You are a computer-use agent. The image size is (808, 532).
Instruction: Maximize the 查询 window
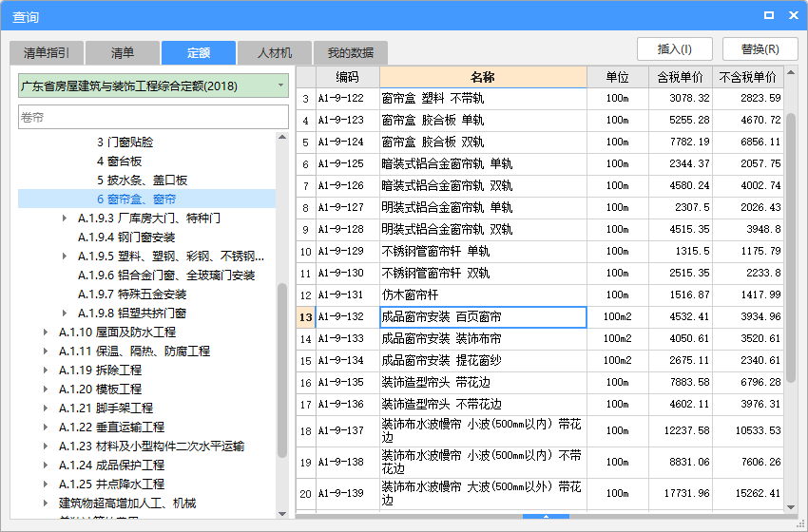click(769, 15)
